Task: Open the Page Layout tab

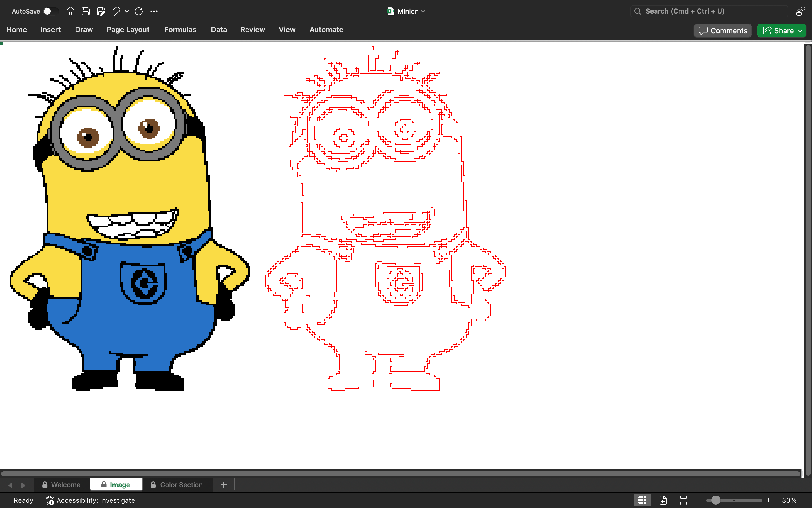Action: pyautogui.click(x=128, y=30)
